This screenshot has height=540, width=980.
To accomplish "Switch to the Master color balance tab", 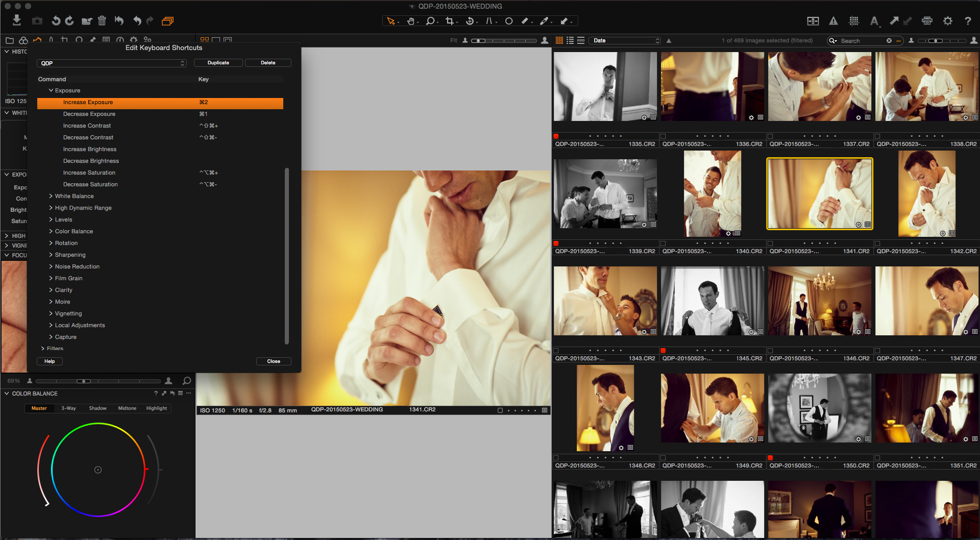I will pyautogui.click(x=39, y=408).
